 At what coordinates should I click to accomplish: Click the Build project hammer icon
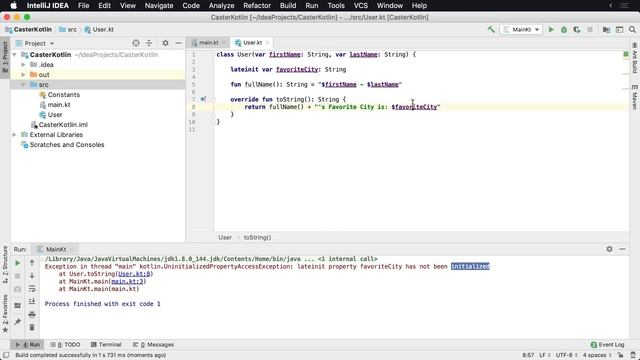491,29
